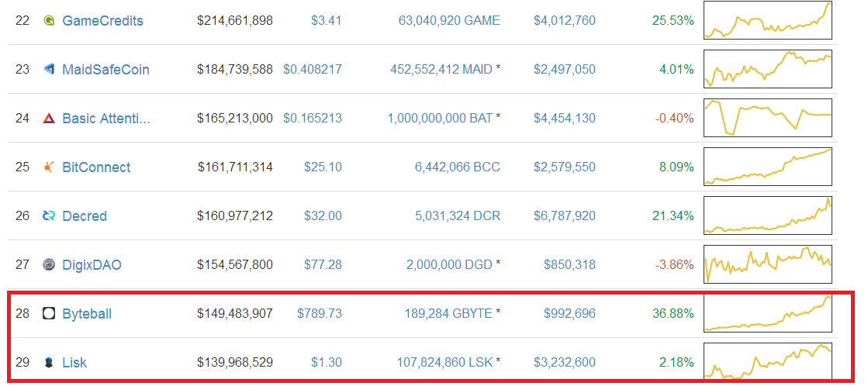Click supply 6,442,066 BCC
This screenshot has width=868, height=386.
(x=458, y=167)
